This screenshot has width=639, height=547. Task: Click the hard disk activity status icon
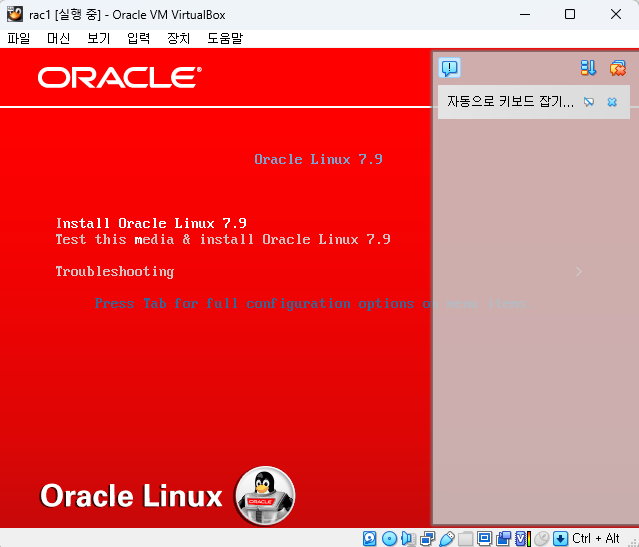[x=369, y=538]
